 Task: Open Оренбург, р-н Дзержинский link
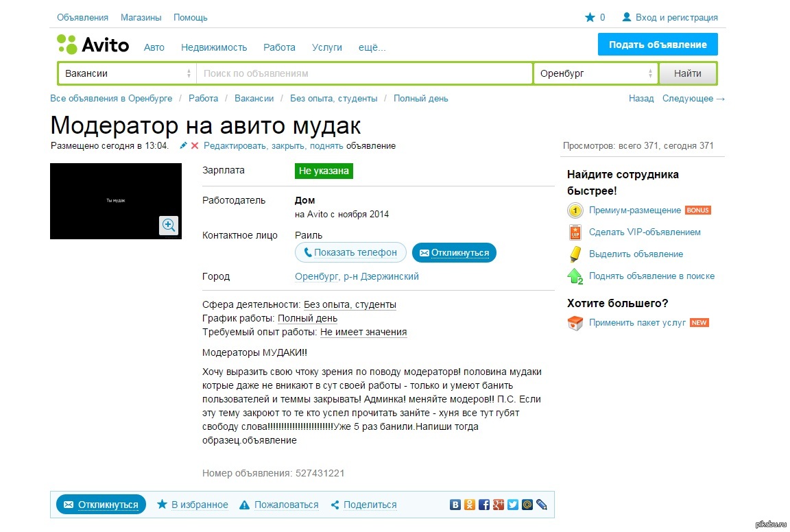coord(357,276)
